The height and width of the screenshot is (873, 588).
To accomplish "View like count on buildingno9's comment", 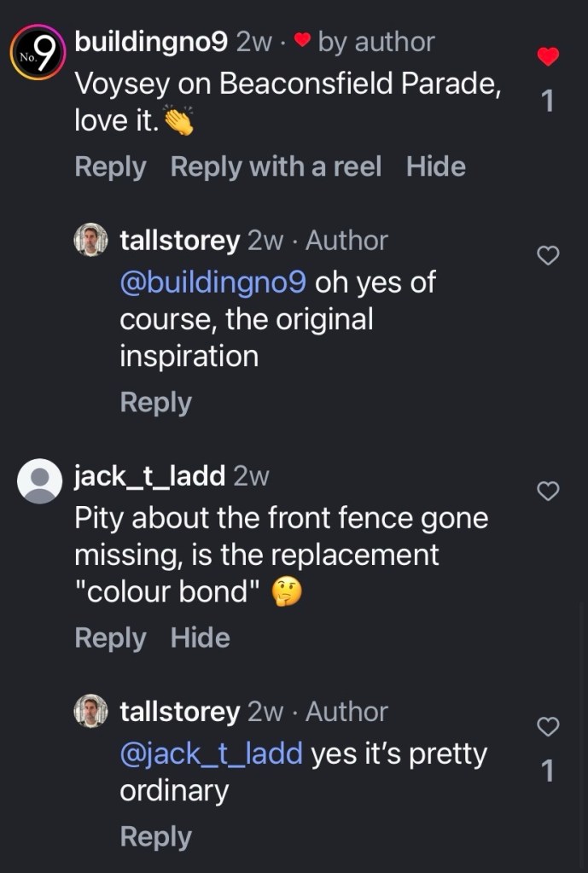I will pos(548,102).
